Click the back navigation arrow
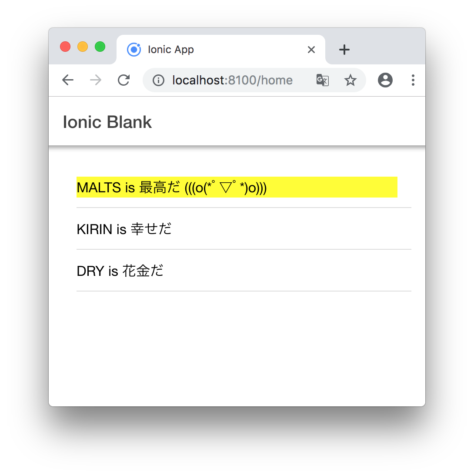The height and width of the screenshot is (476, 474). pyautogui.click(x=68, y=80)
